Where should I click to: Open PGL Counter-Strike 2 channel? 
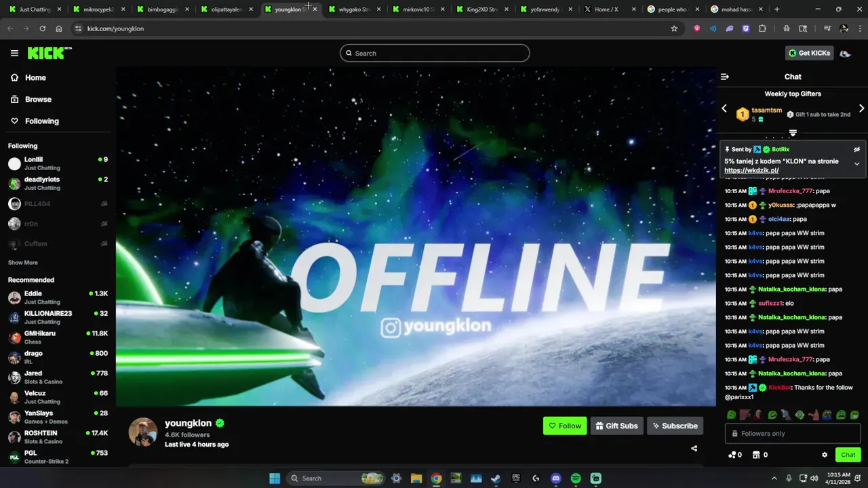tap(58, 457)
